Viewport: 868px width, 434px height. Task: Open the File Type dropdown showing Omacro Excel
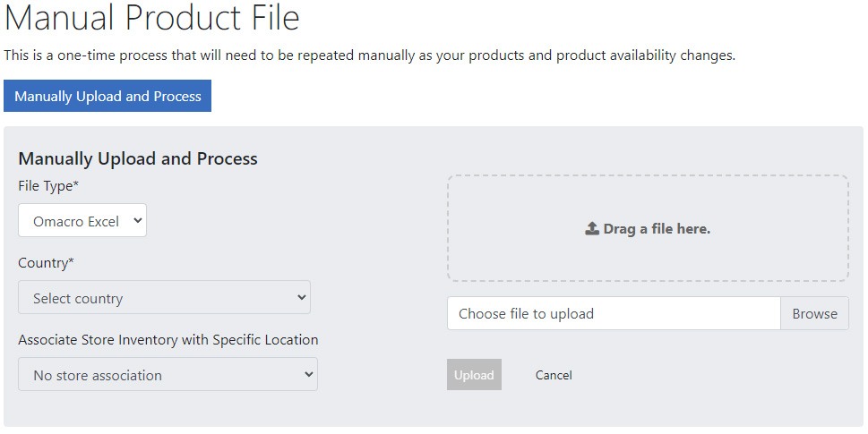pos(82,221)
